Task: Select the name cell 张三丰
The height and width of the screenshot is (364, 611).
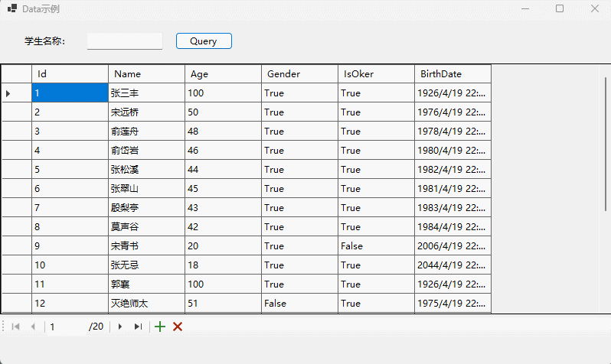Action: (x=146, y=93)
